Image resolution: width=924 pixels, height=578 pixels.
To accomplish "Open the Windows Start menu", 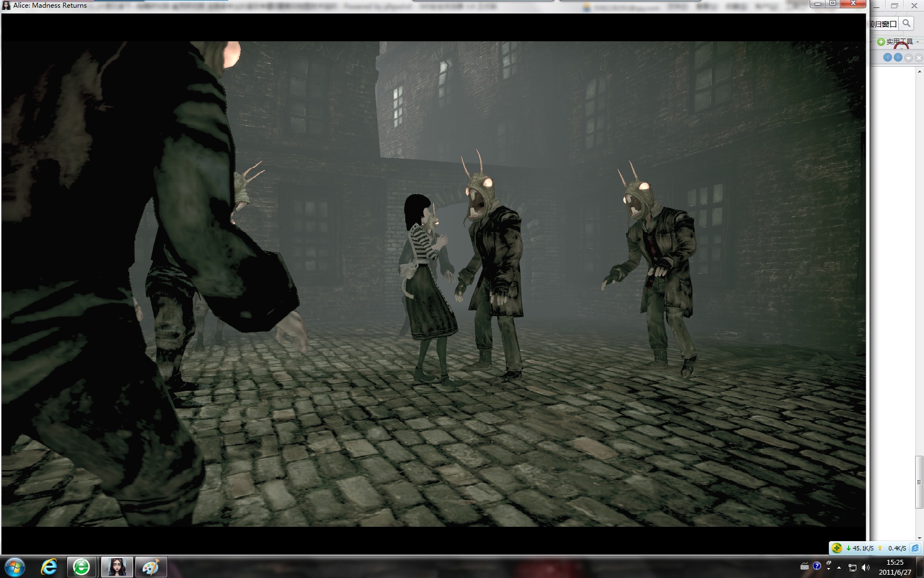I will click(14, 567).
